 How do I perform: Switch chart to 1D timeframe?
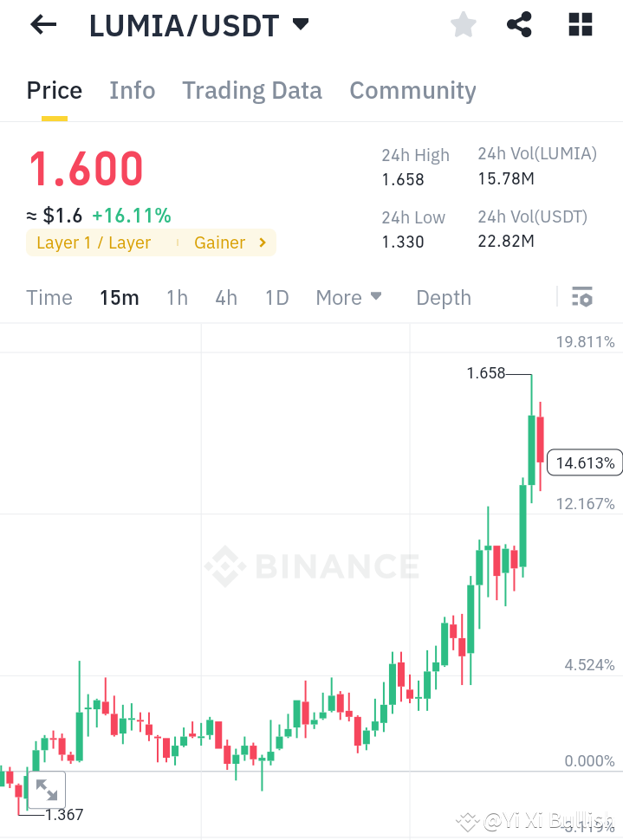point(276,297)
